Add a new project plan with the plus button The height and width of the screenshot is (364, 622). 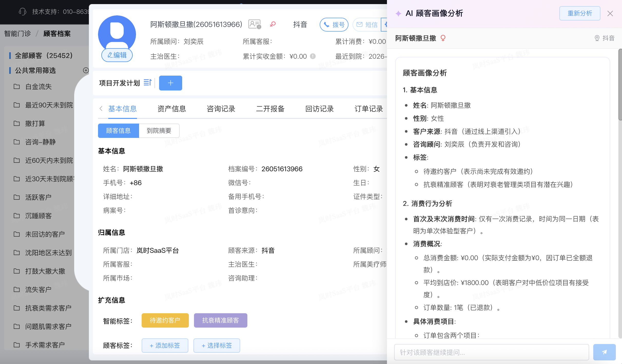coord(170,83)
